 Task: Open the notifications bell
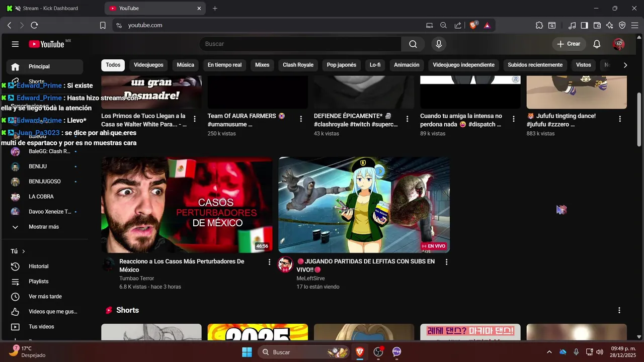(x=597, y=44)
